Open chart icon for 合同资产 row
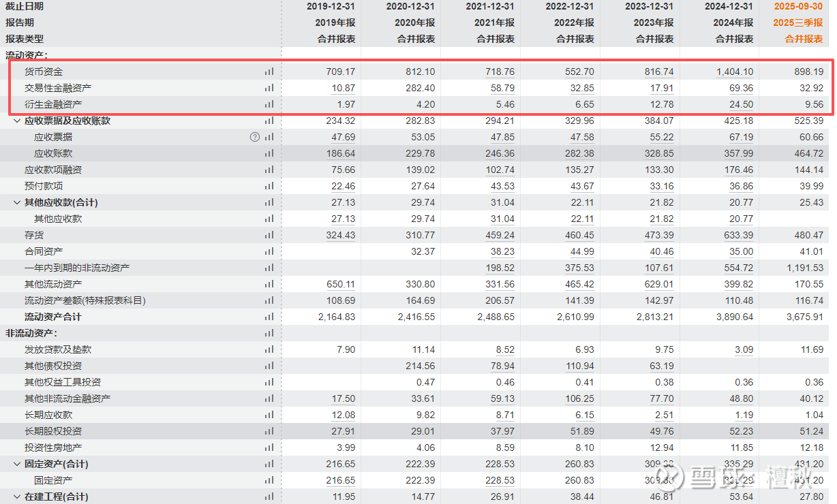Viewport: 837px width, 504px height. (269, 251)
